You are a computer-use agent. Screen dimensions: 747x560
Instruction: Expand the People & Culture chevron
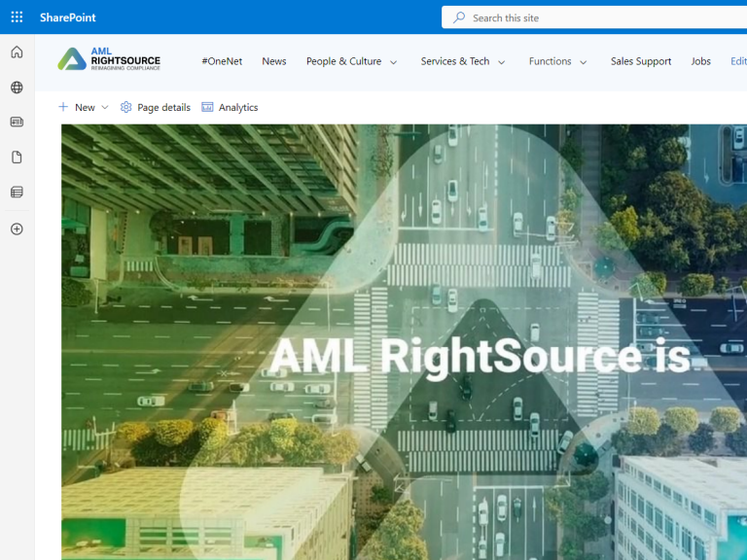point(394,62)
